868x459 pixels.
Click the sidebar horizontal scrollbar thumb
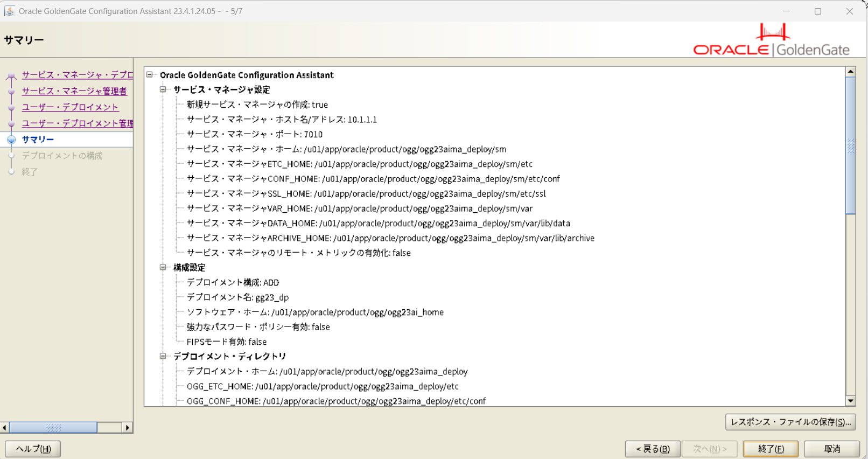(53, 428)
